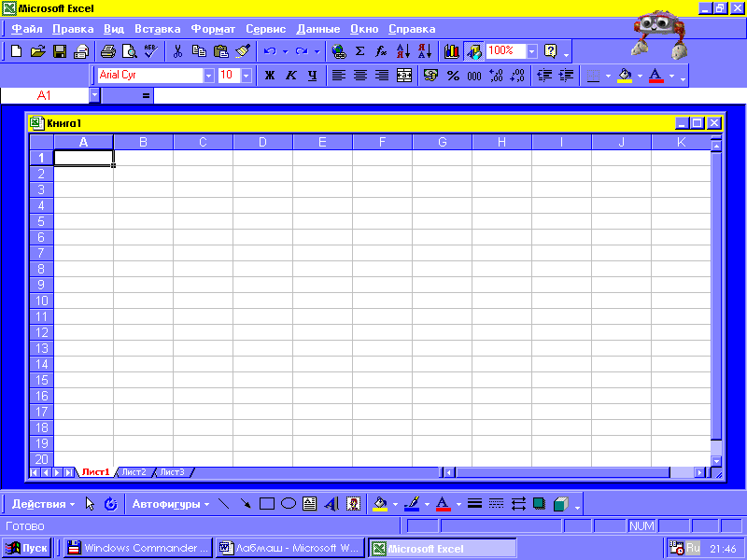The image size is (747, 560).
Task: Draw a rectangle shape tool
Action: (x=267, y=504)
